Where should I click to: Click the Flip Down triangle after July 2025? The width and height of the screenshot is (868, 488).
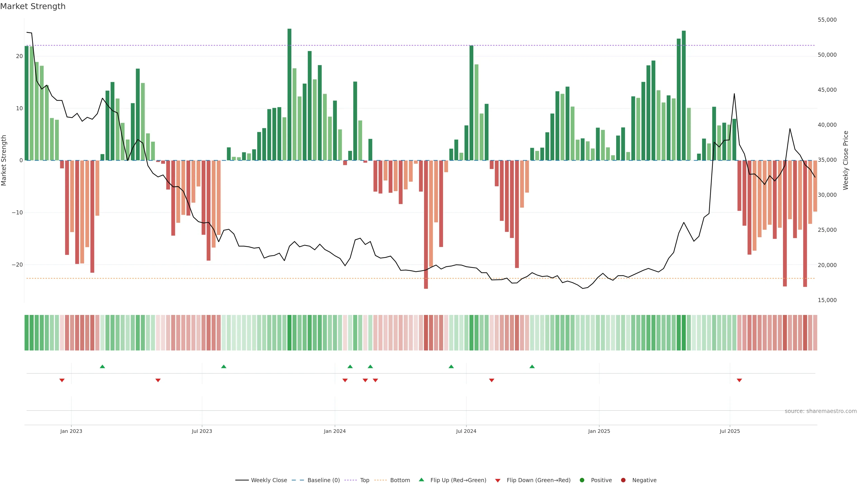(739, 380)
